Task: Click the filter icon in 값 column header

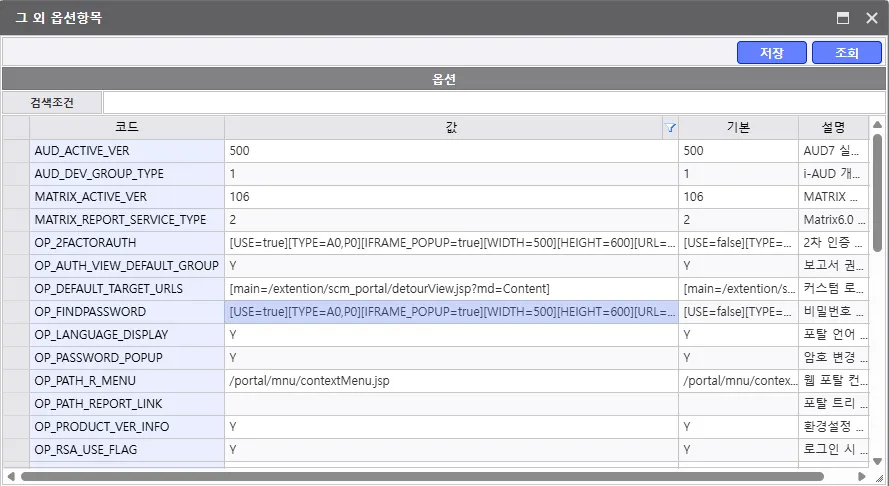Action: (x=670, y=128)
